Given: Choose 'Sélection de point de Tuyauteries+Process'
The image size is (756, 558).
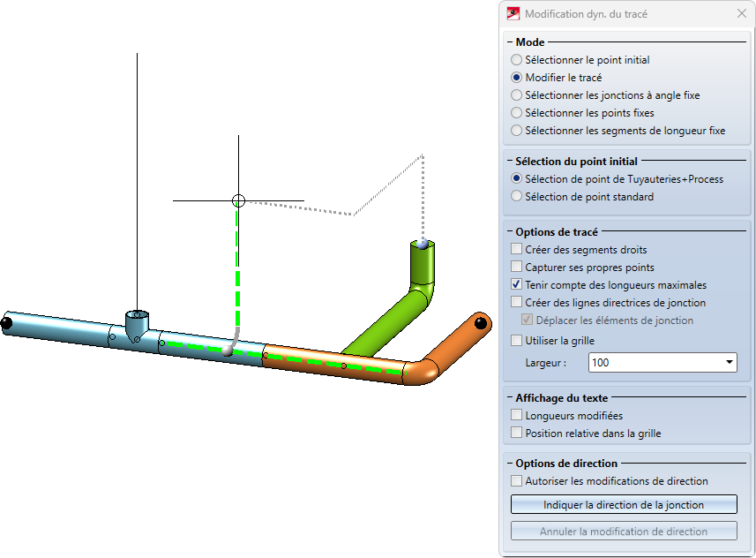Looking at the screenshot, I should pyautogui.click(x=516, y=178).
